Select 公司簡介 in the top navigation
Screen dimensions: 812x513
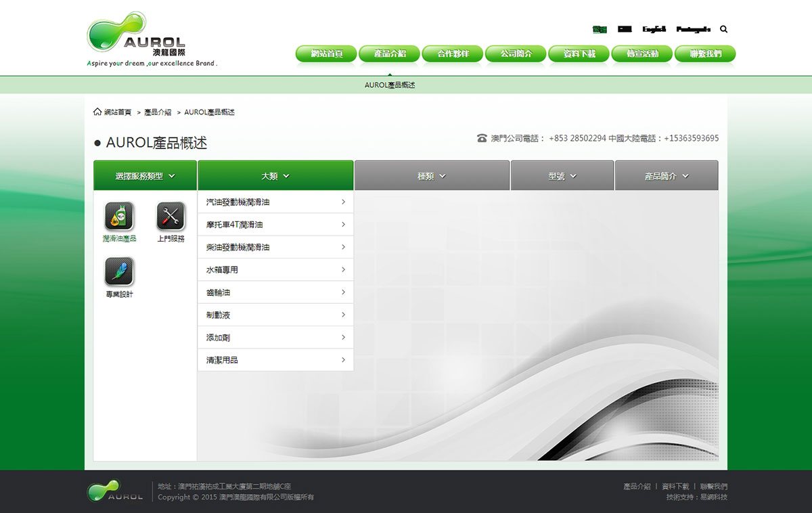(x=515, y=53)
